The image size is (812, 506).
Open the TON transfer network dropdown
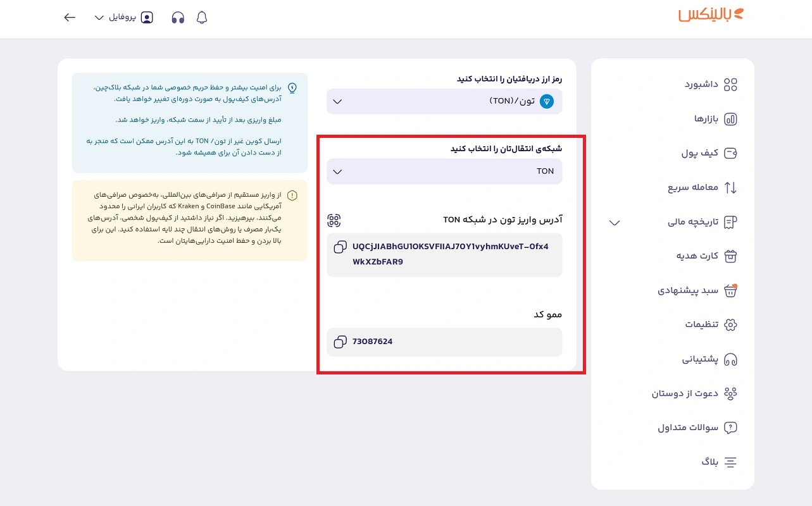tap(444, 171)
